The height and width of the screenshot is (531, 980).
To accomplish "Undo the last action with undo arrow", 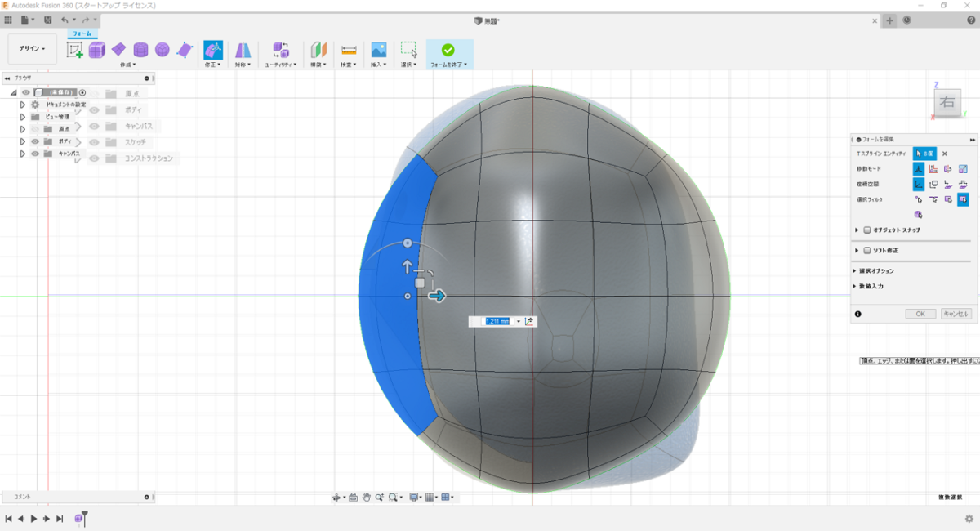I will pos(65,20).
